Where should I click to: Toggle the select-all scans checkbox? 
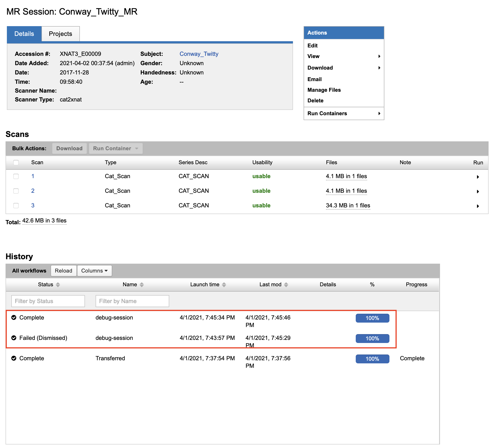[16, 162]
